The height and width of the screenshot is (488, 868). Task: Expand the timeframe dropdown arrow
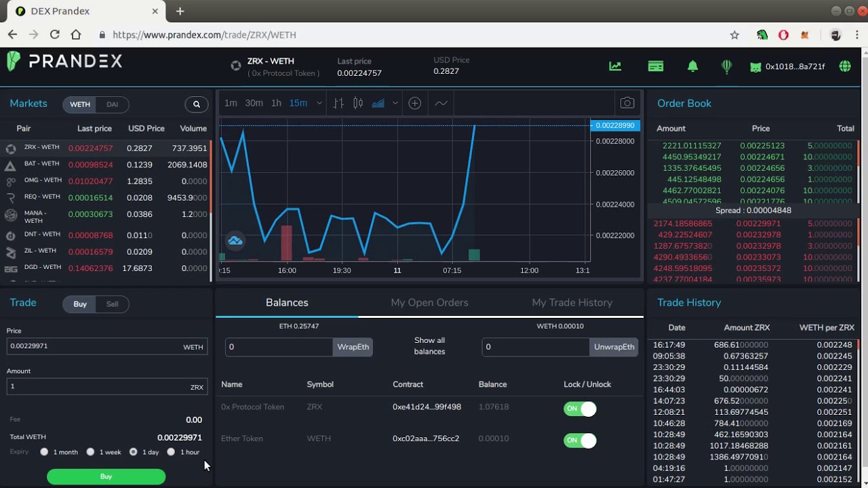tap(319, 103)
